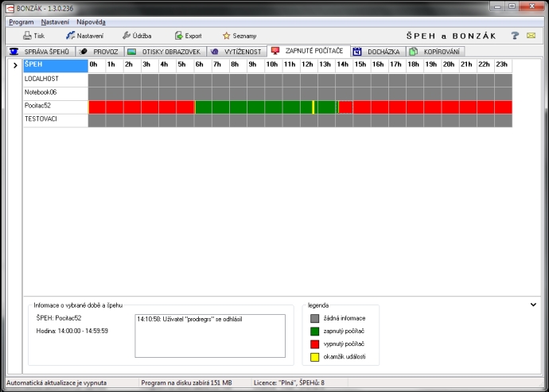Click the Kopírování tab icon
This screenshot has height=392, width=549.
[x=413, y=52]
